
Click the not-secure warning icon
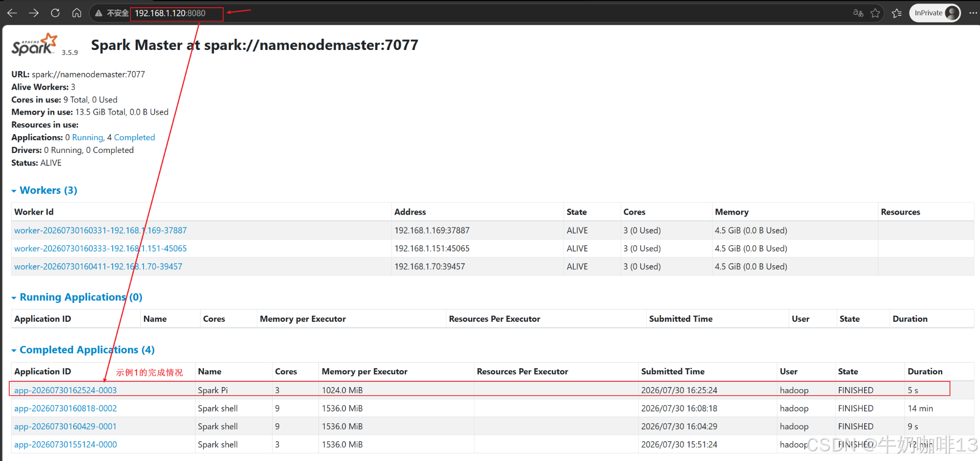click(x=99, y=13)
